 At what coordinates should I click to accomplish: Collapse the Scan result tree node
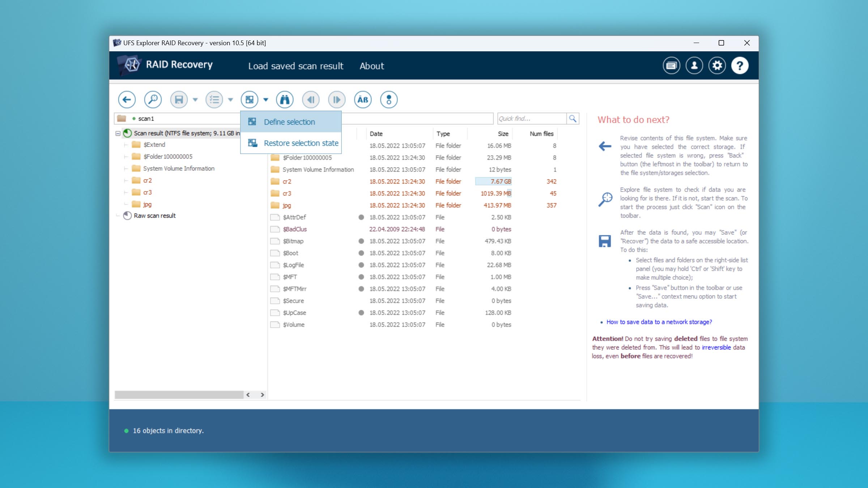point(118,133)
